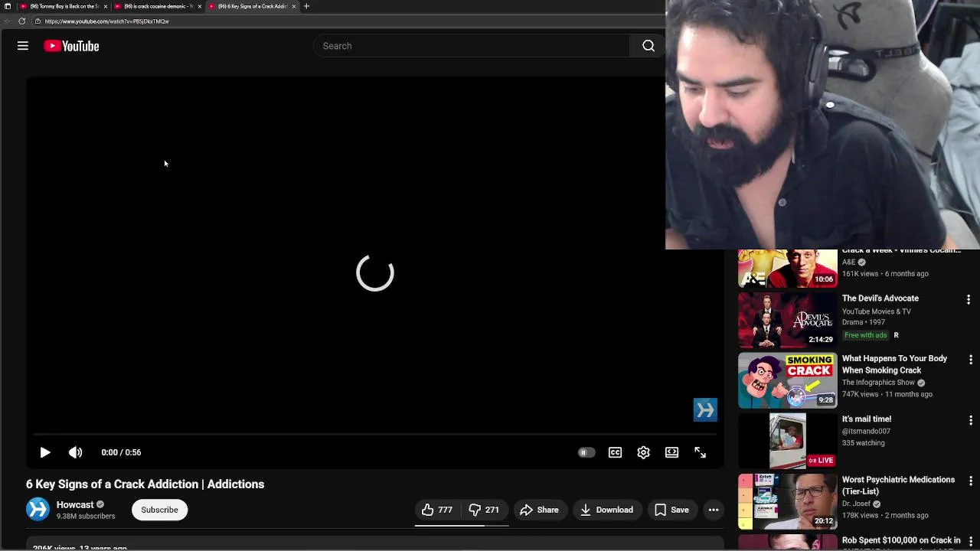Visit The Infographics Show channel
The height and width of the screenshot is (551, 980).
tap(878, 383)
